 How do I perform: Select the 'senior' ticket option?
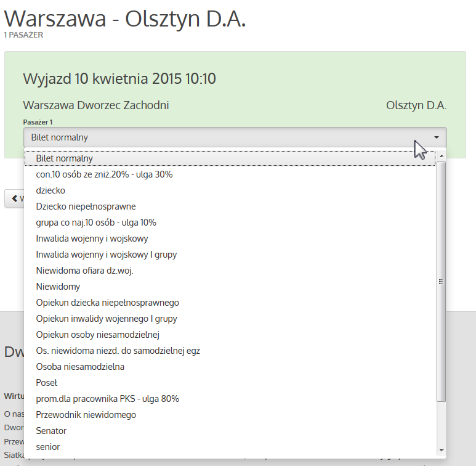tap(230, 447)
